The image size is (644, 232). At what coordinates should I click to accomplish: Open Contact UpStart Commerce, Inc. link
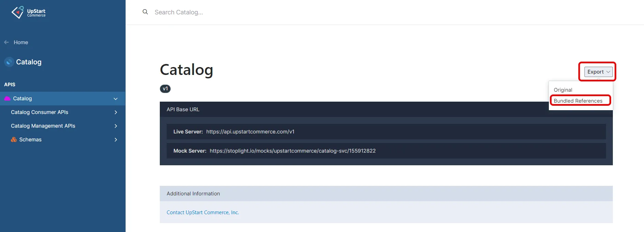point(203,212)
